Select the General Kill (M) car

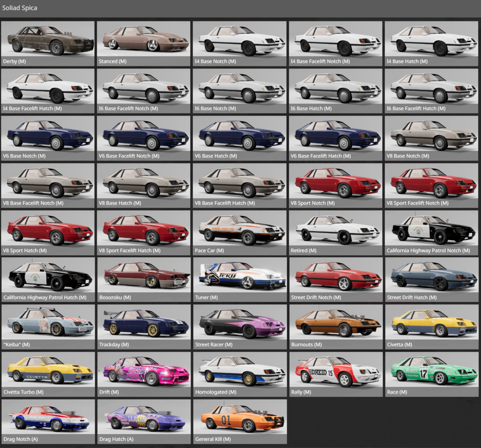[240, 421]
